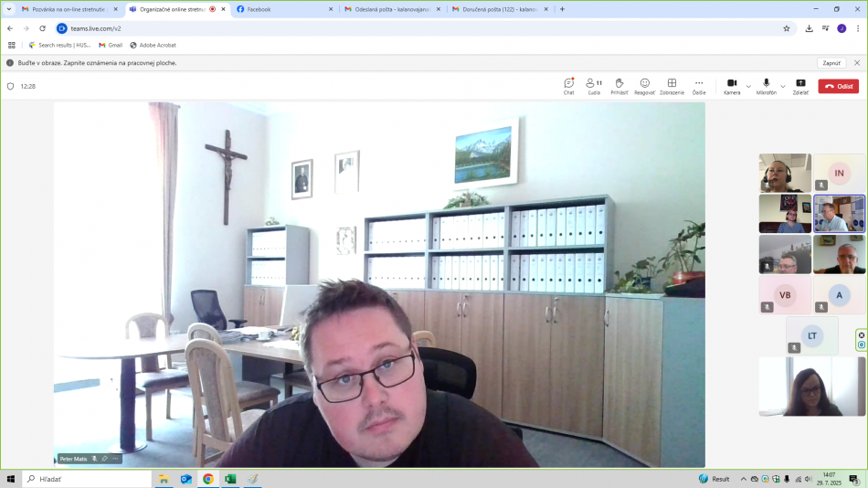Switch to the Facebook tab
This screenshot has width=868, height=488.
coord(282,9)
